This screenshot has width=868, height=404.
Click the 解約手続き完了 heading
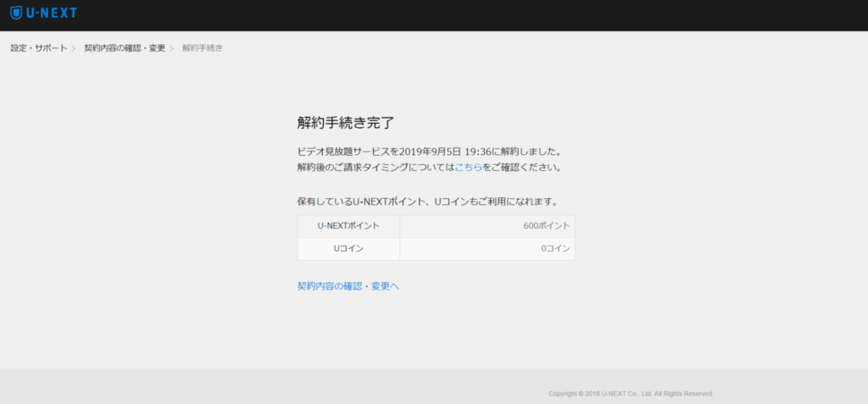[x=345, y=122]
